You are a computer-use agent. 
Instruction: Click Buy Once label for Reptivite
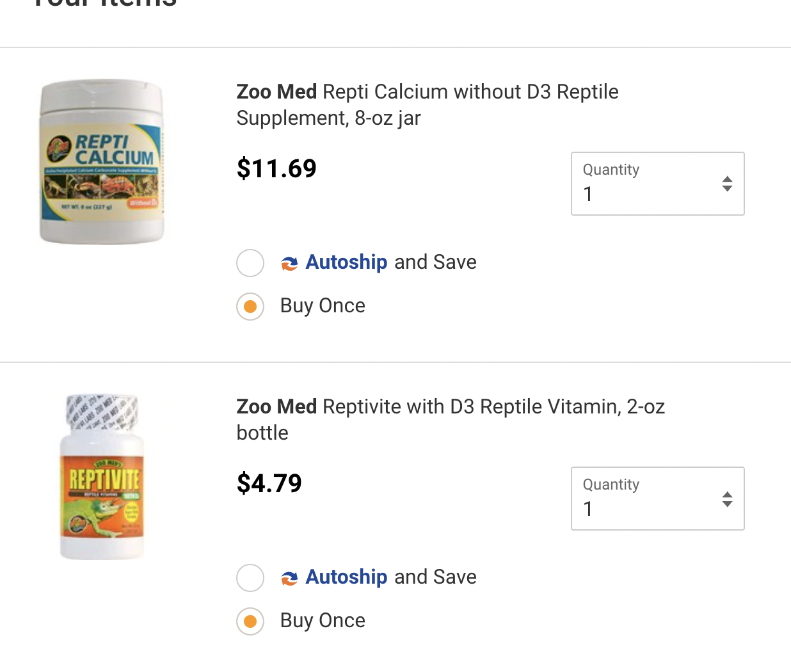323,621
